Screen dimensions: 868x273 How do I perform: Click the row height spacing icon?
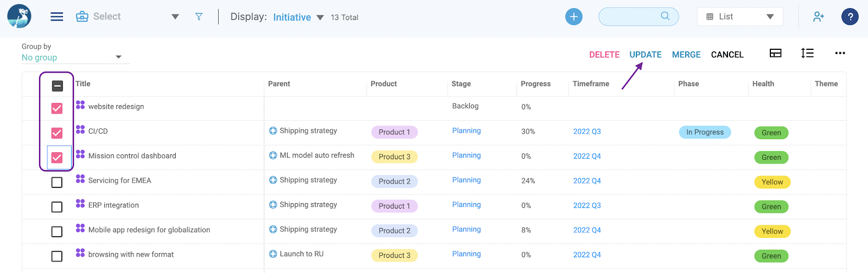point(807,53)
